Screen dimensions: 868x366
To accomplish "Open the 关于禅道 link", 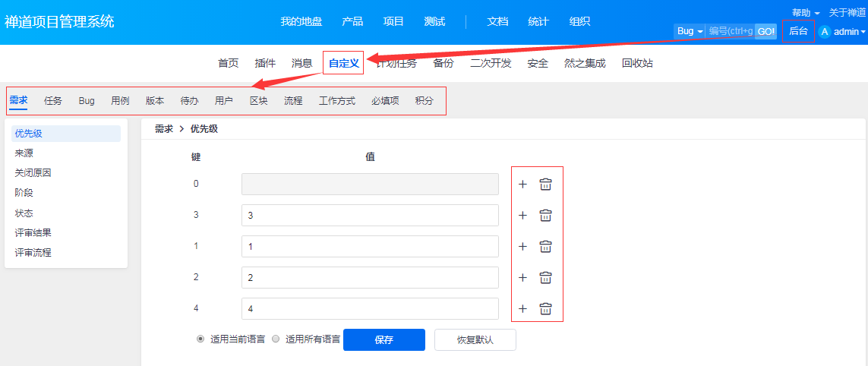I will click(847, 12).
